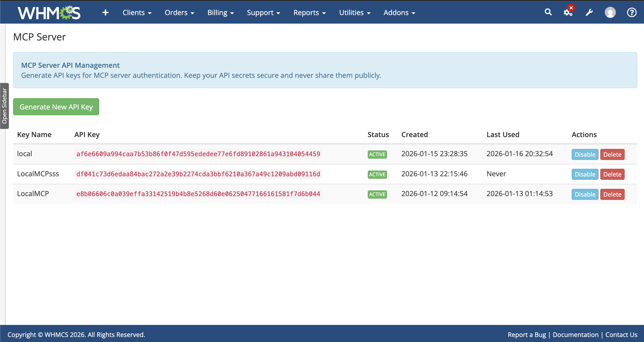644x342 pixels.
Task: Open the search magnifier icon
Action: click(548, 12)
